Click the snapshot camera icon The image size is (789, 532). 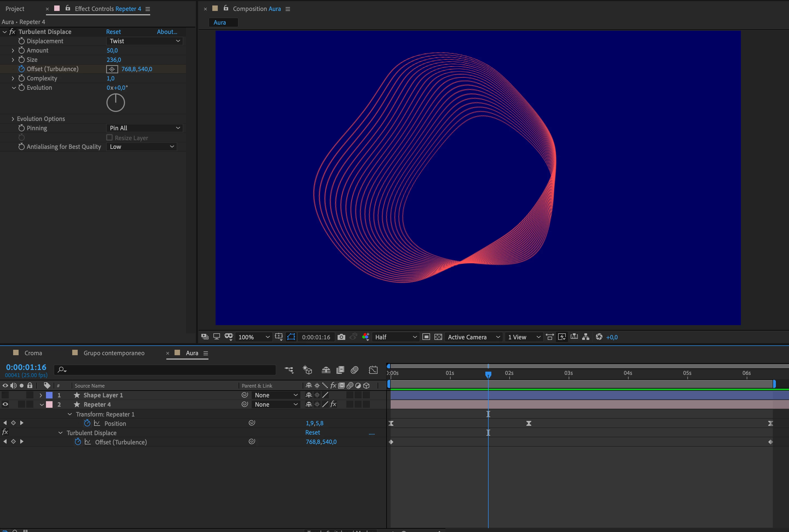pos(341,337)
